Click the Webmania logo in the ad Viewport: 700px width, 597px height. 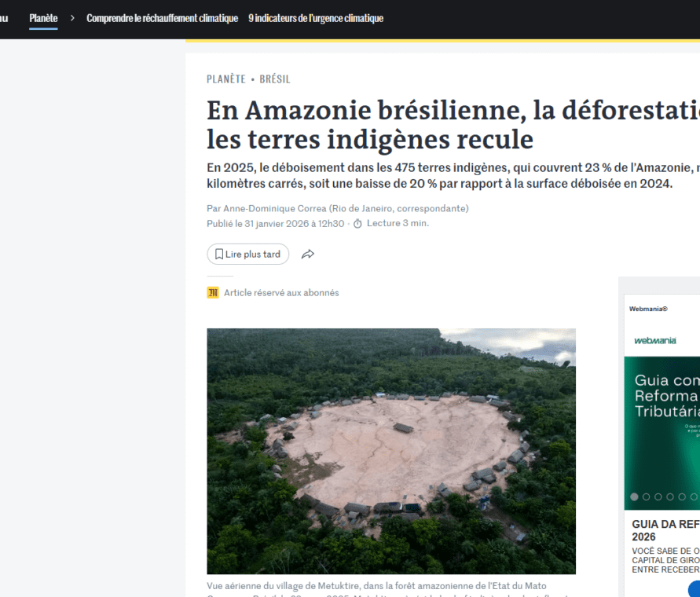[654, 341]
